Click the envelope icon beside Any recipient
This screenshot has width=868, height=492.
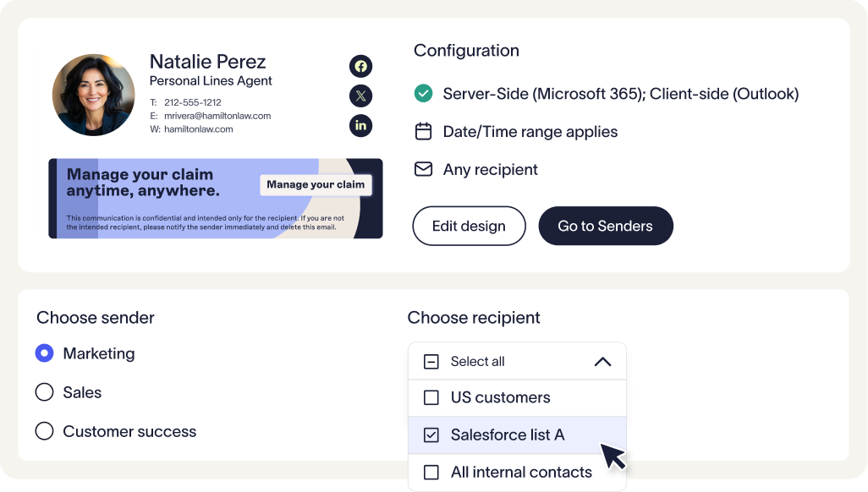423,169
